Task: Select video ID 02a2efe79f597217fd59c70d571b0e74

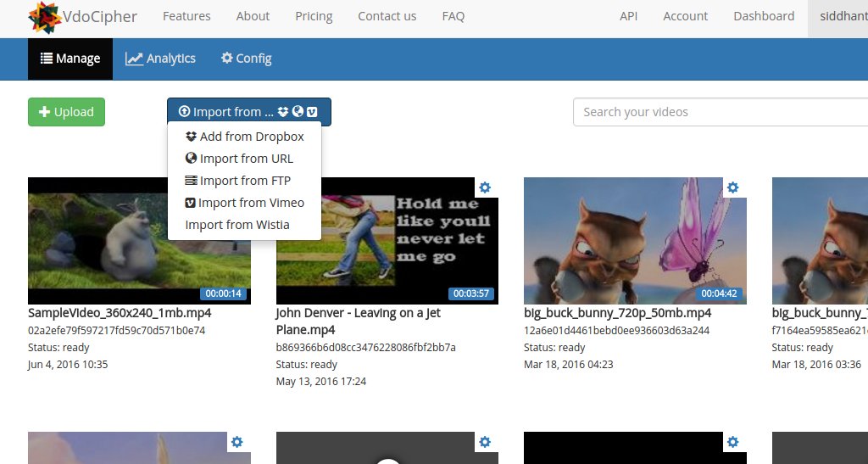Action: 117,331
